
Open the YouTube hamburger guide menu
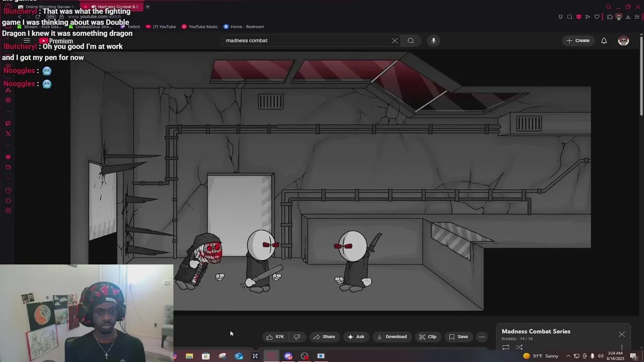pos(27,41)
